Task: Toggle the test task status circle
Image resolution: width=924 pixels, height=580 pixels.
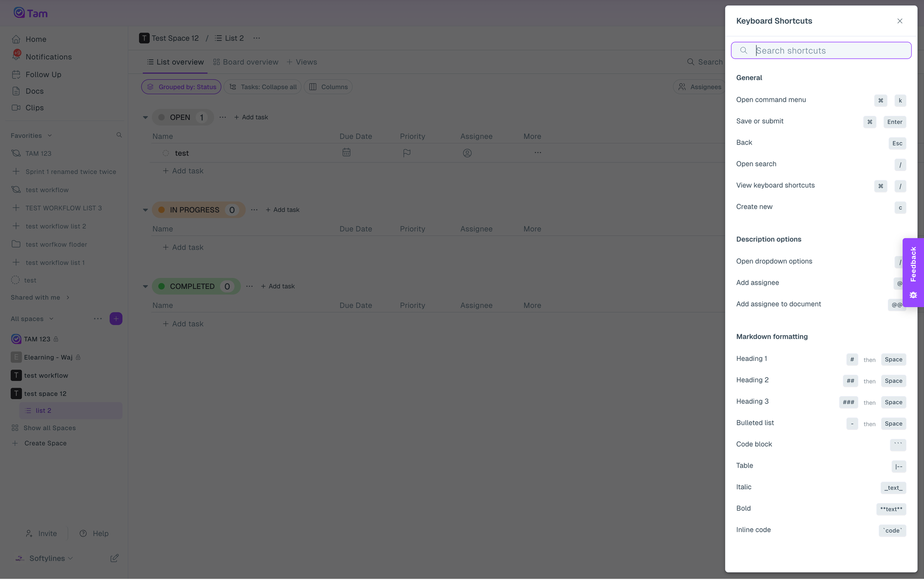Action: tap(166, 153)
